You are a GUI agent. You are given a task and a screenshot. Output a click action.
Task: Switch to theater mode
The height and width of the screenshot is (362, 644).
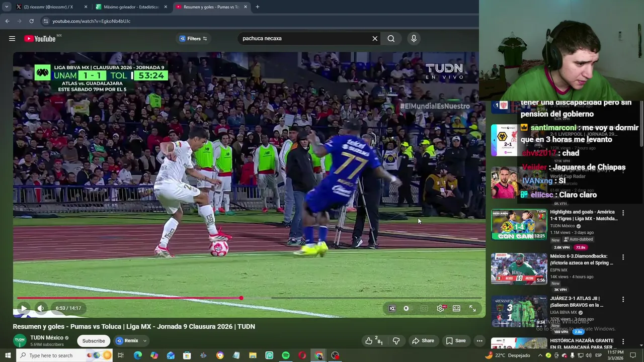click(x=456, y=309)
